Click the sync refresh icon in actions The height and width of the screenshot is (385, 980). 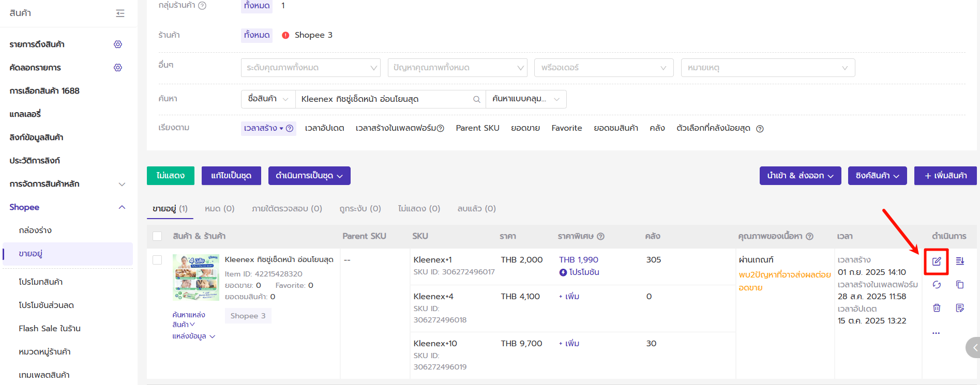tap(937, 285)
